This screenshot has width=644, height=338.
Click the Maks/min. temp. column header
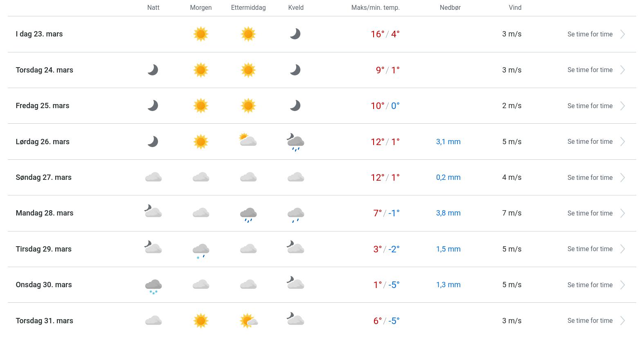pos(375,8)
